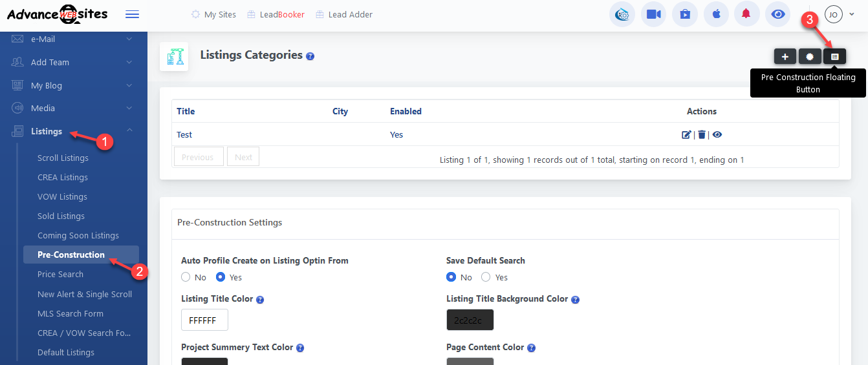Select Yes for Save Default Search
This screenshot has width=868, height=365.
(x=486, y=277)
